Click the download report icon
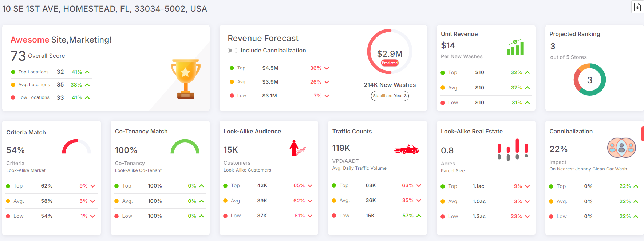Screen dimensions: 644x241 click(x=637, y=7)
